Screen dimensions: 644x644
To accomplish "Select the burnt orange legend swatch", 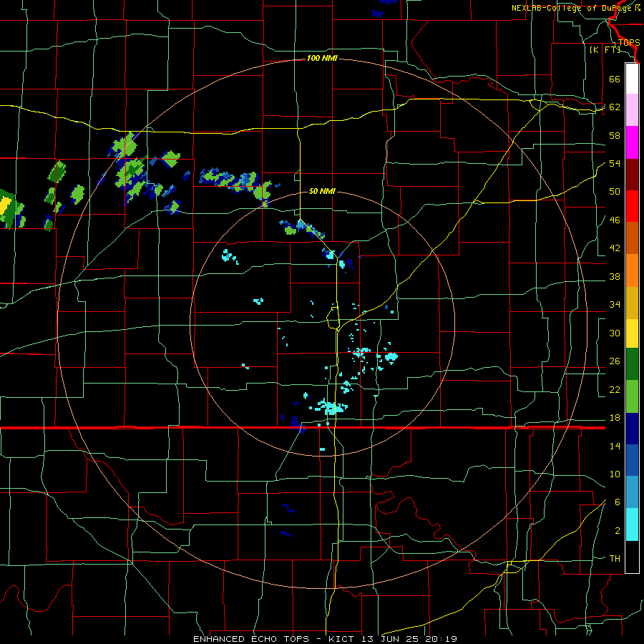I will click(x=632, y=238).
